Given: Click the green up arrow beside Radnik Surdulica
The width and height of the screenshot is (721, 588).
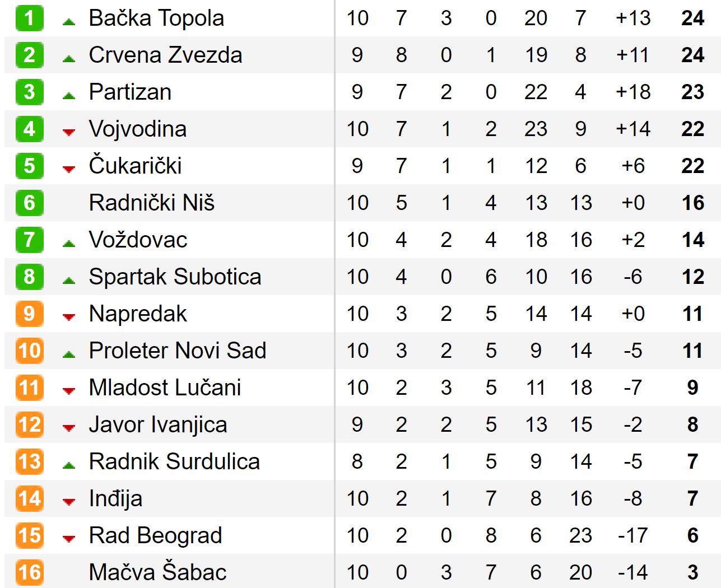Looking at the screenshot, I should pyautogui.click(x=69, y=465).
